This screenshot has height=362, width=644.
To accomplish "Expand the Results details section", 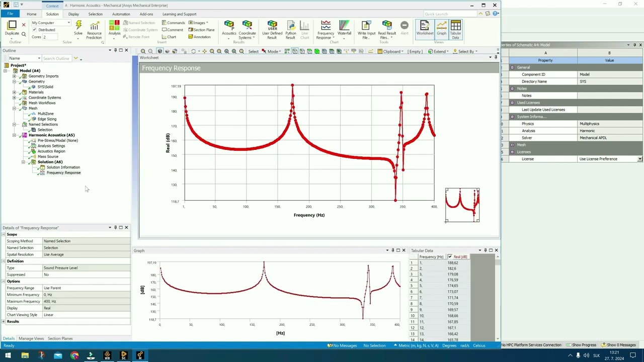I will pos(4,321).
